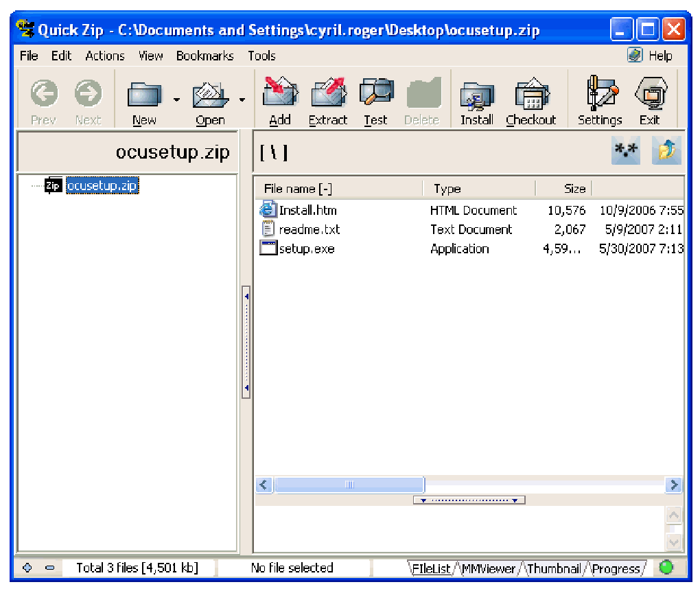
Task: Switch to the Progress tab
Action: [x=616, y=568]
